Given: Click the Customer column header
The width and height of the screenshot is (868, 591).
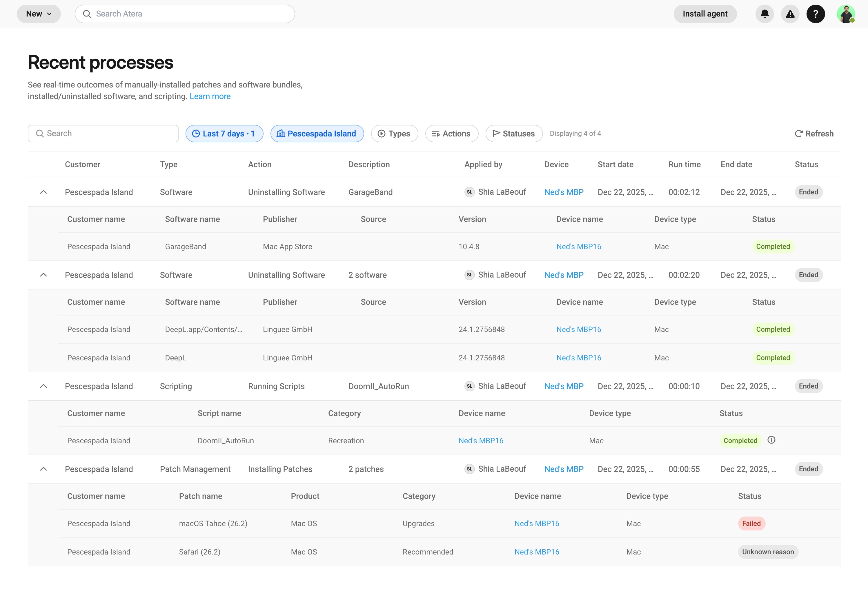Looking at the screenshot, I should pos(83,164).
